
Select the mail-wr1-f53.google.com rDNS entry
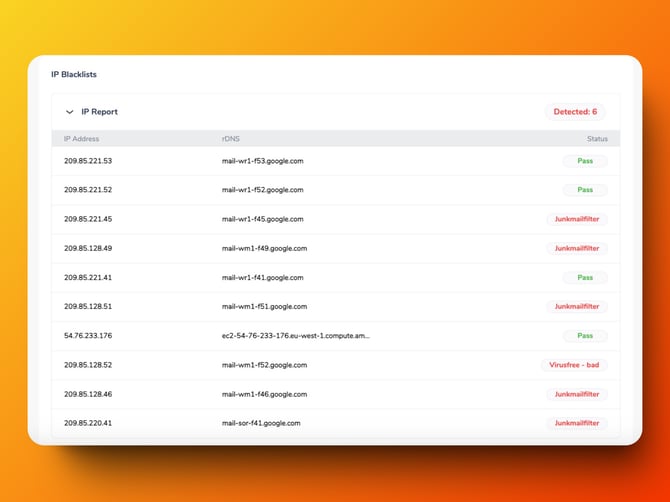(262, 161)
